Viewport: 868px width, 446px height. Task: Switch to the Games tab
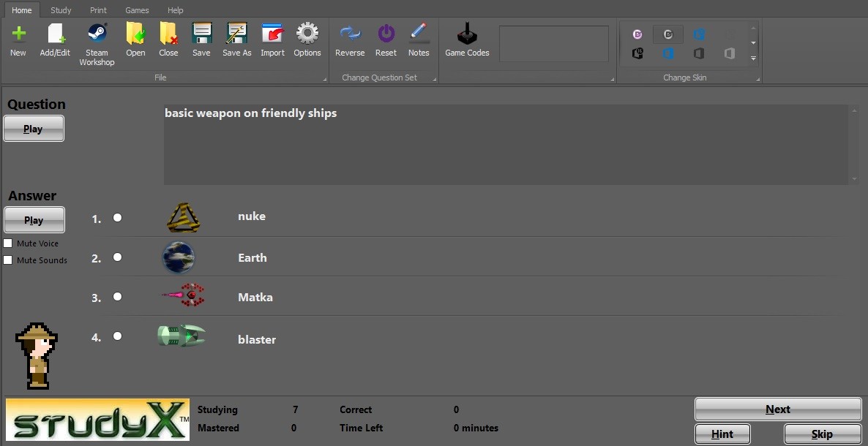coord(136,10)
